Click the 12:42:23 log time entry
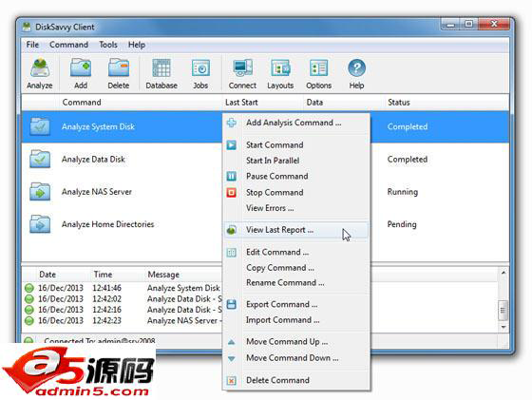This screenshot has width=532, height=400. click(x=106, y=320)
